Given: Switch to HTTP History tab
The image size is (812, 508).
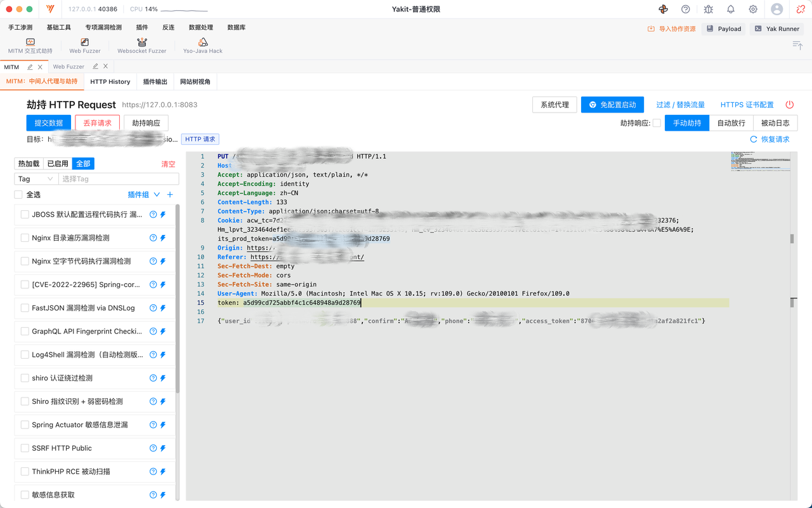Looking at the screenshot, I should point(110,82).
